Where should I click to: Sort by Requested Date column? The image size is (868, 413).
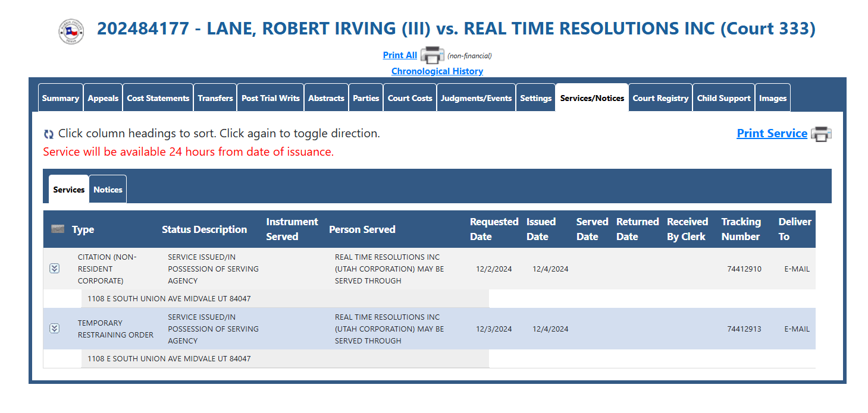(x=494, y=229)
